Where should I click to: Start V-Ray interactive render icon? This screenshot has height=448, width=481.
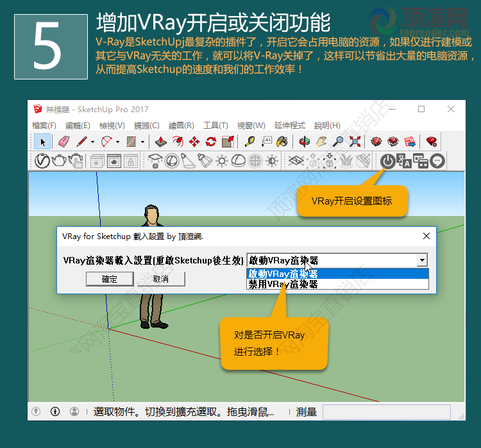pos(76,161)
